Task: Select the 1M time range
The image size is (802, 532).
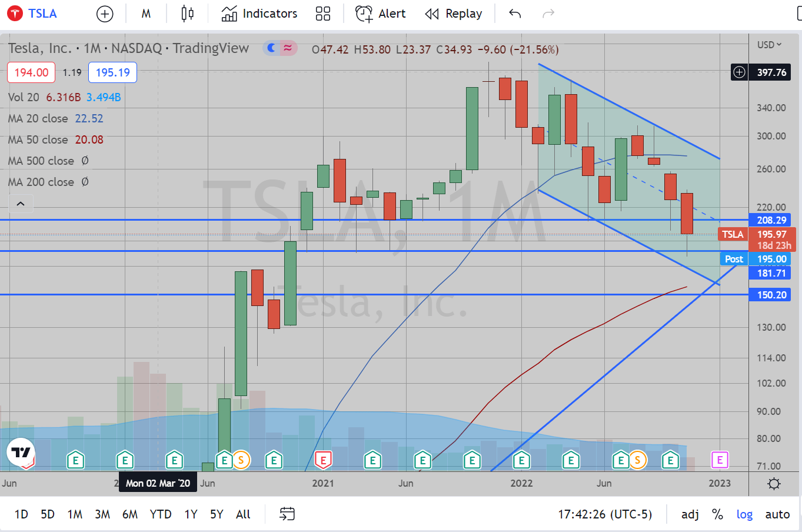Action: tap(75, 514)
